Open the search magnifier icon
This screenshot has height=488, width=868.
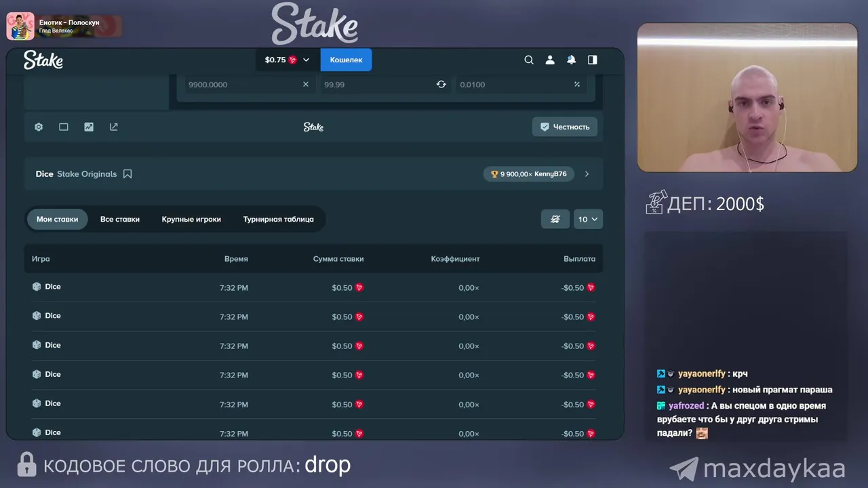[529, 60]
